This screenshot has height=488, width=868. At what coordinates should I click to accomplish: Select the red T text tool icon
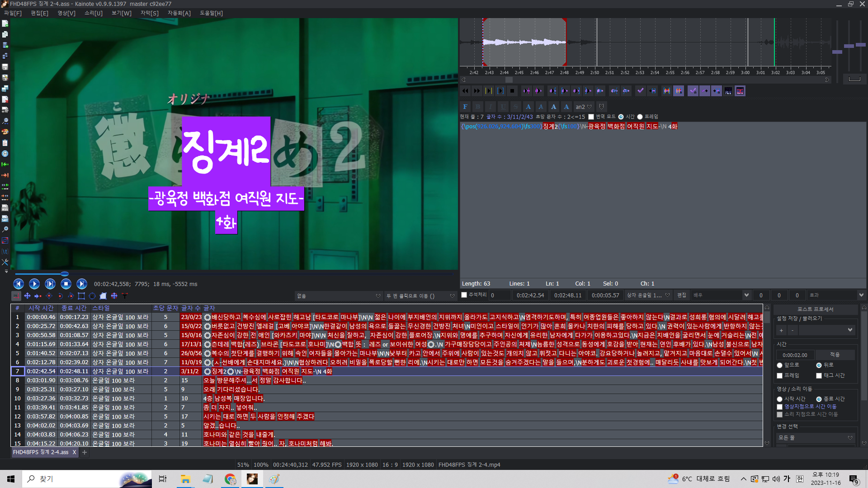click(125, 296)
